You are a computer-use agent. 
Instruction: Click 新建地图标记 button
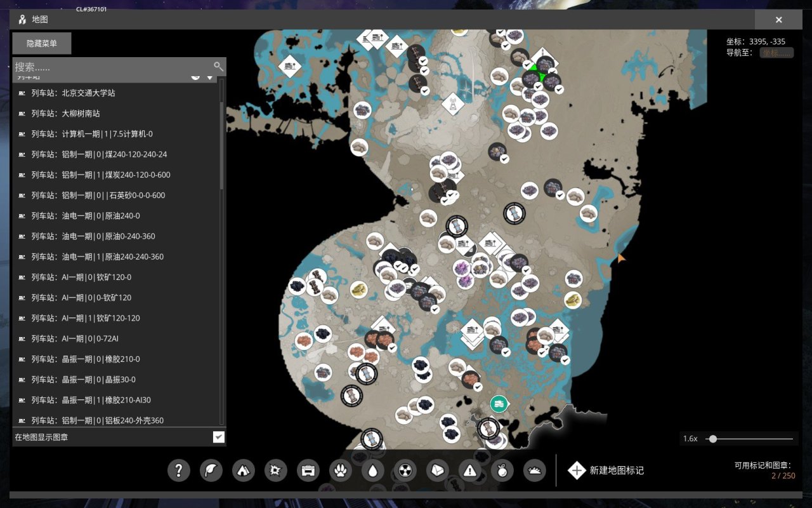coord(606,471)
